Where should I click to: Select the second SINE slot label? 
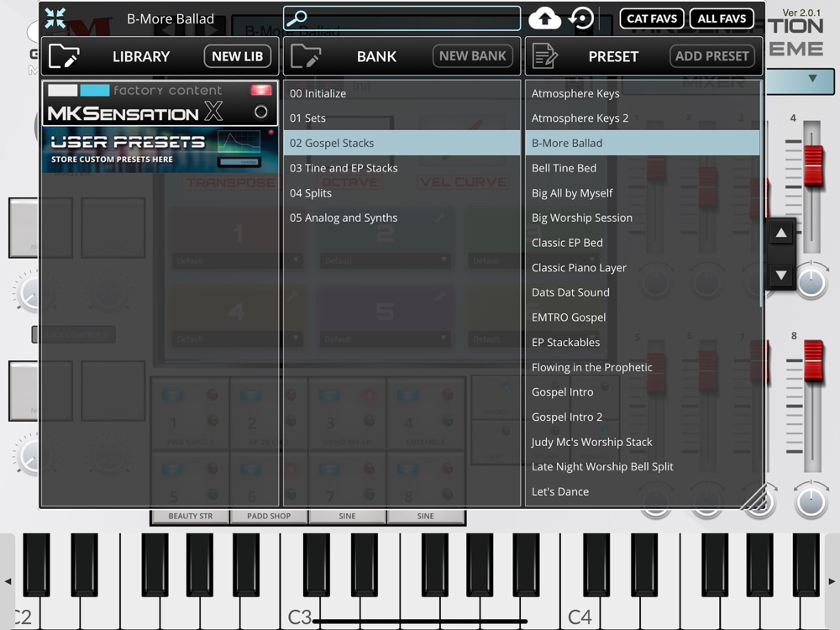pos(425,516)
